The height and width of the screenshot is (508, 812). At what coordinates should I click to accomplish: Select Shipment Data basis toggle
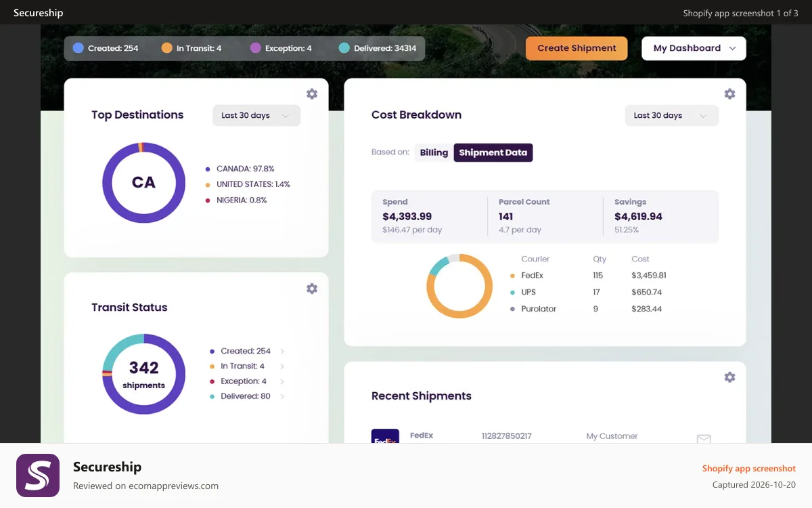coord(493,152)
